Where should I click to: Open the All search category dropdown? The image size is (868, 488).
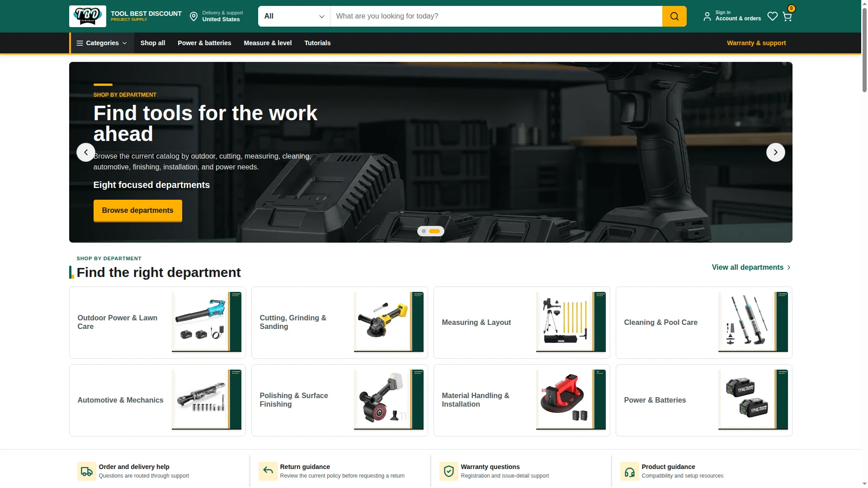[294, 16]
